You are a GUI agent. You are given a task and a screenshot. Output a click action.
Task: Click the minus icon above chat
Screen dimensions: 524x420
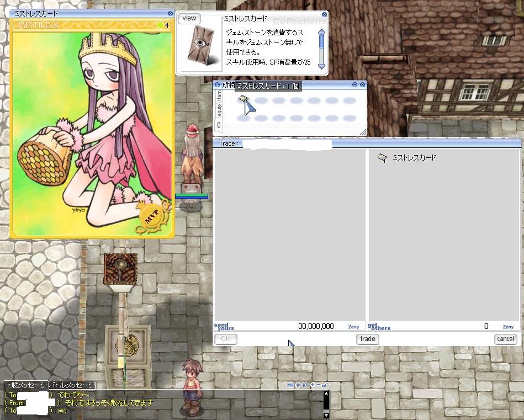pyautogui.click(x=318, y=385)
